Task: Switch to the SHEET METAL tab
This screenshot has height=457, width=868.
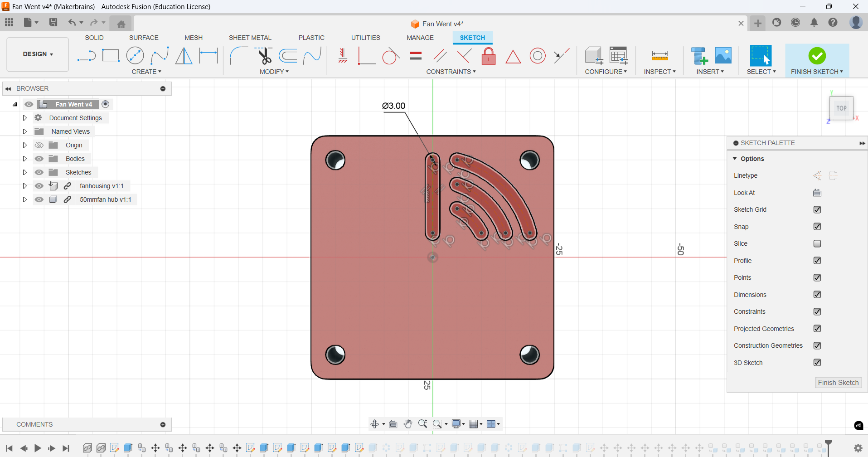Action: click(250, 38)
